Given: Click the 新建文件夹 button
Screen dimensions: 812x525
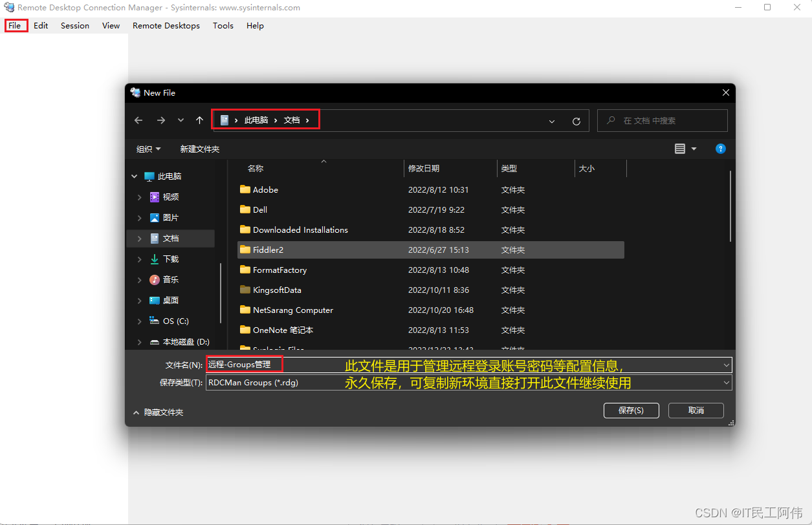Looking at the screenshot, I should 199,149.
